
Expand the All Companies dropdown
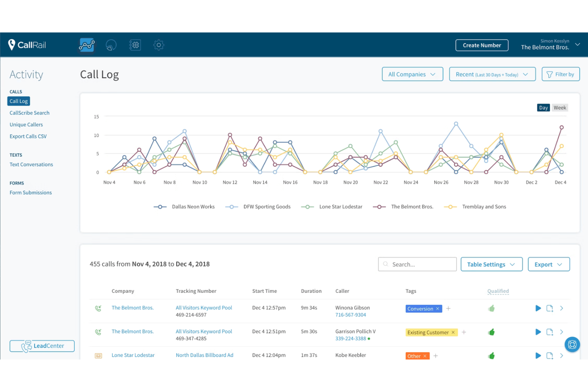(x=412, y=74)
